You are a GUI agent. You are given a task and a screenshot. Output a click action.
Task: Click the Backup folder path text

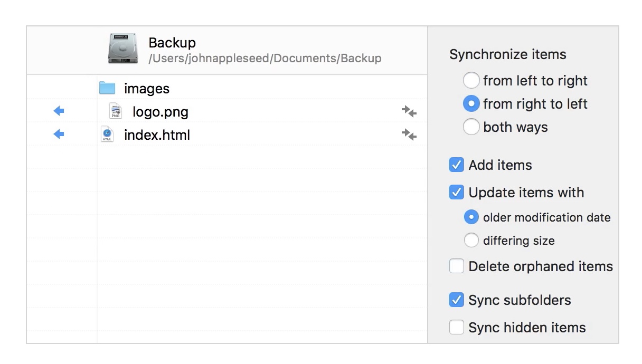[x=265, y=58]
